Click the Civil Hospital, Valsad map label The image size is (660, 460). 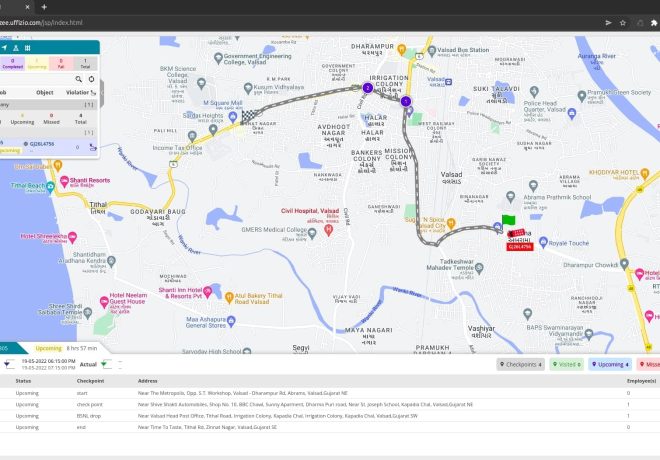pos(311,211)
